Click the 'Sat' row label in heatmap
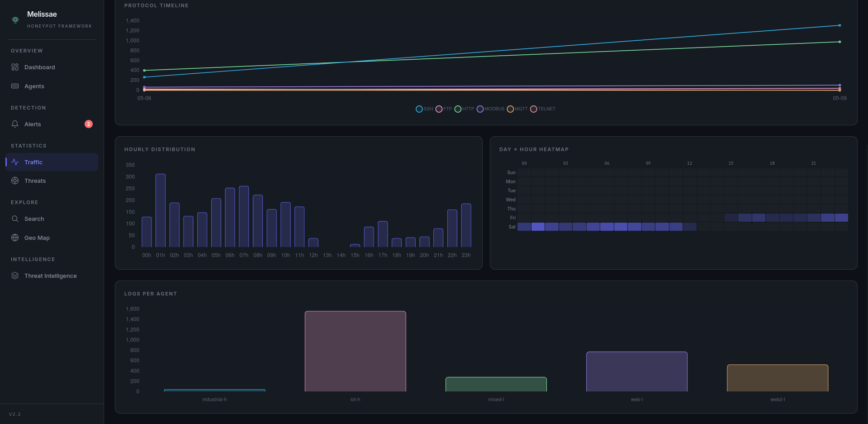This screenshot has height=424, width=868. point(512,227)
